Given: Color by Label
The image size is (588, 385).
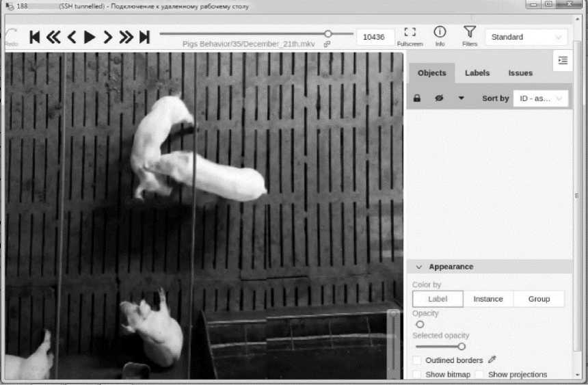Looking at the screenshot, I should click(438, 299).
